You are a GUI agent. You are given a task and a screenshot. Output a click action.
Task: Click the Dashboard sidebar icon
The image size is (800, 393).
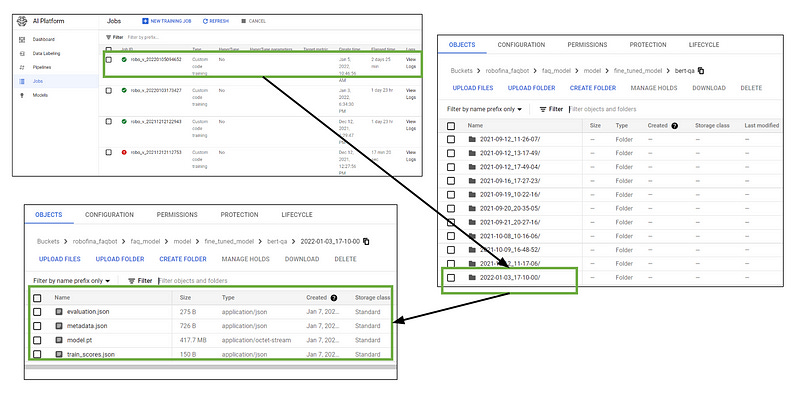21,39
